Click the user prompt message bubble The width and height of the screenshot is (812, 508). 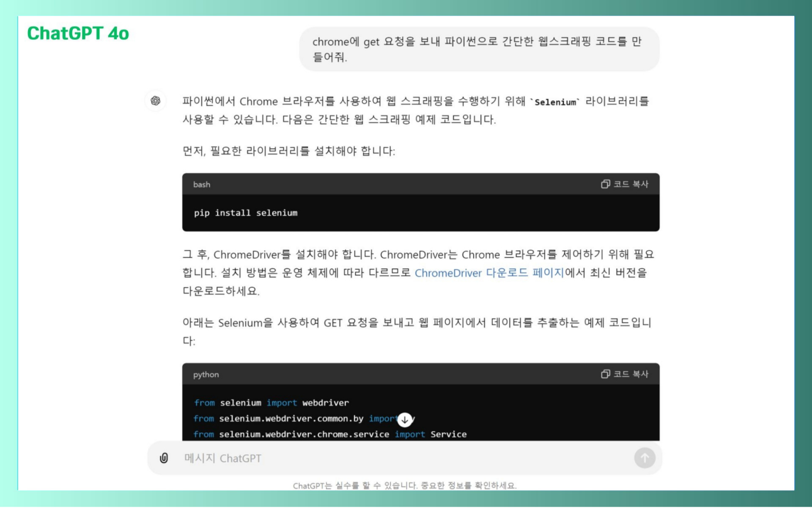pos(479,49)
